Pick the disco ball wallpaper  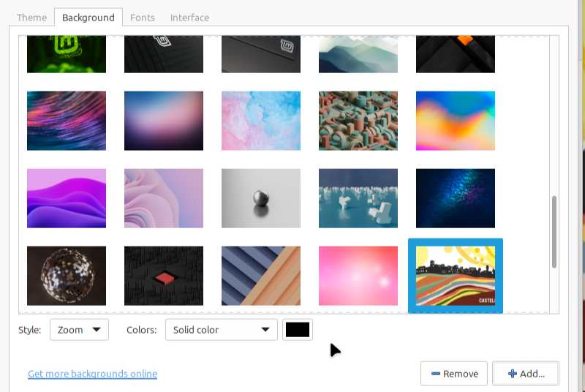coord(67,276)
